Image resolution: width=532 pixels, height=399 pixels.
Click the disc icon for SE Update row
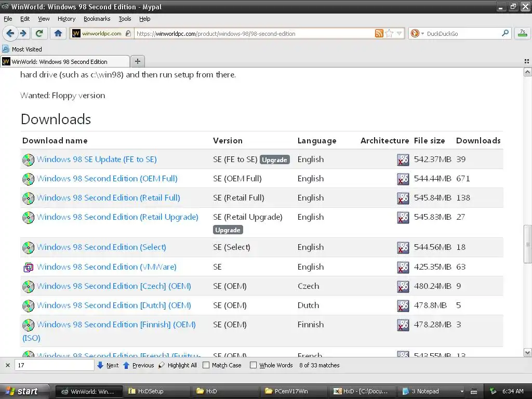(x=28, y=160)
